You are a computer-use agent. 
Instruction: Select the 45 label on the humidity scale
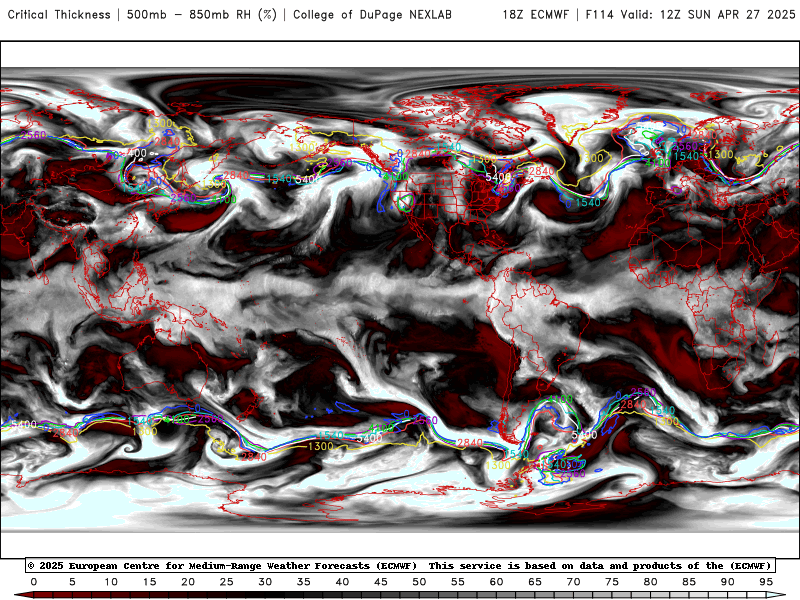point(381,582)
